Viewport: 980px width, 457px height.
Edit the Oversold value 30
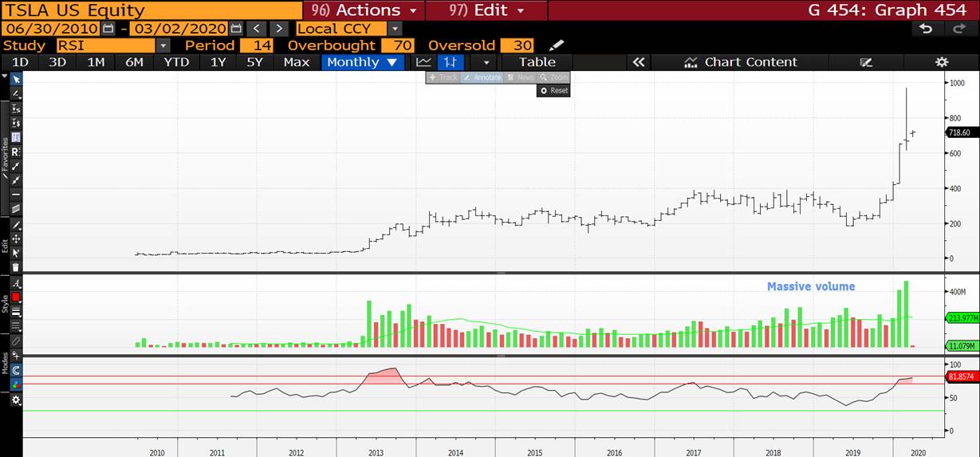[x=517, y=45]
